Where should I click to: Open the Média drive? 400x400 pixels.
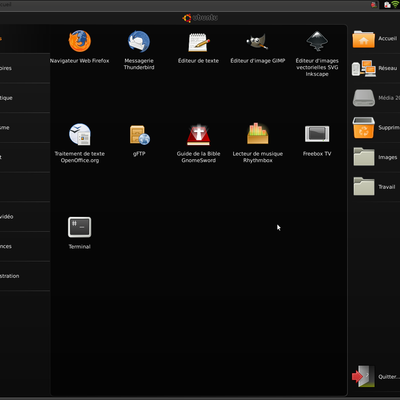coord(376,98)
